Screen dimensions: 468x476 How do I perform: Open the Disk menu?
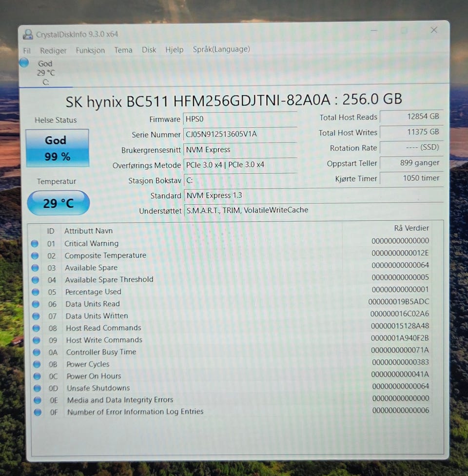pos(149,50)
